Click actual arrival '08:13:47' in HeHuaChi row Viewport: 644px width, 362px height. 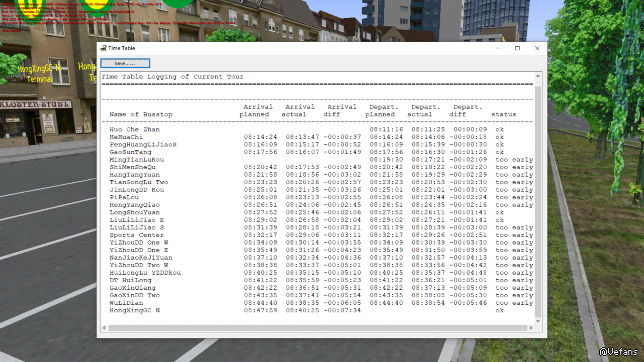click(x=303, y=137)
